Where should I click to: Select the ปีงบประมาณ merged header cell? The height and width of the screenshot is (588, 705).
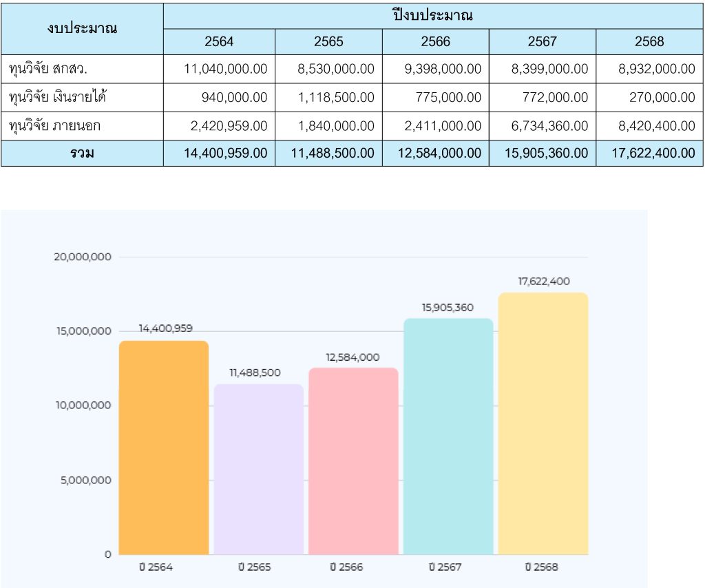433,16
